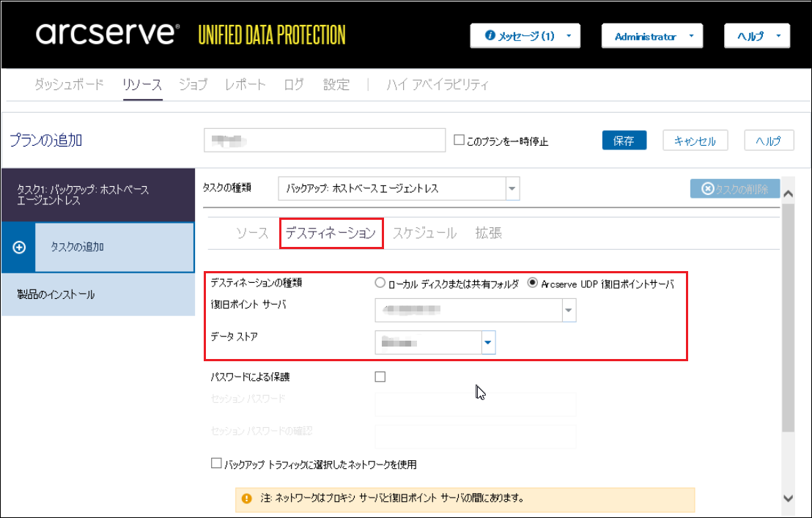Click the ヘルプ button beside キャンセル
Viewport: 812px width, 518px height.
click(769, 140)
